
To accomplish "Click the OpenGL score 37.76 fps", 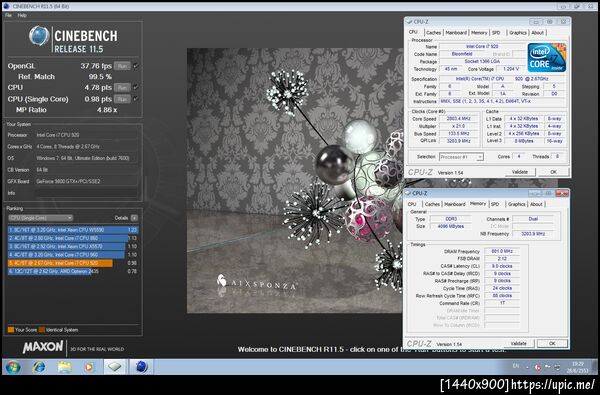I will pos(96,66).
